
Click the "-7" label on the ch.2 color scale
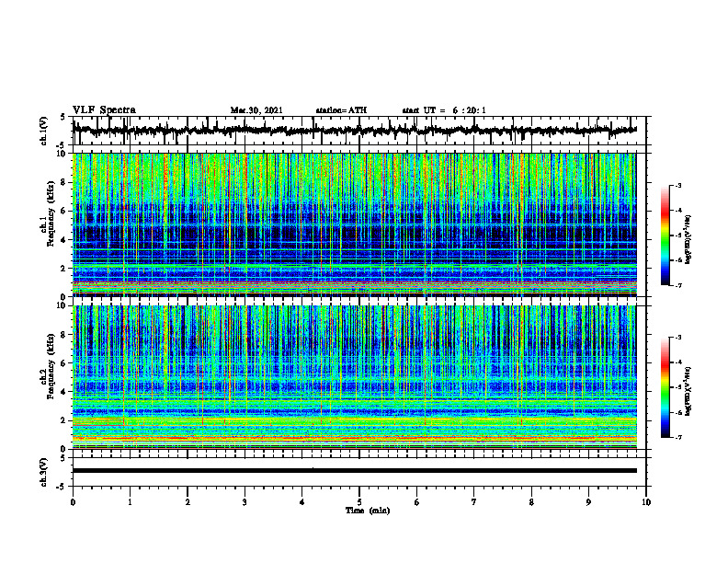(677, 438)
